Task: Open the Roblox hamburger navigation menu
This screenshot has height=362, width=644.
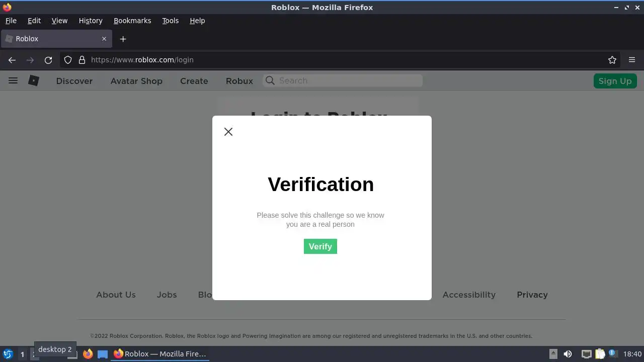Action: (13, 80)
